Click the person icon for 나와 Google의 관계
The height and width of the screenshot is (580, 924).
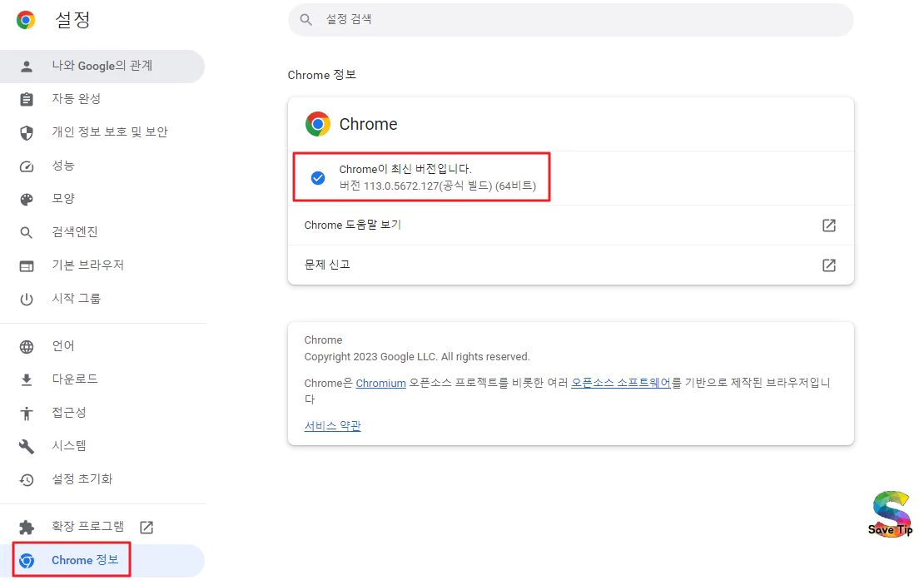click(x=27, y=67)
